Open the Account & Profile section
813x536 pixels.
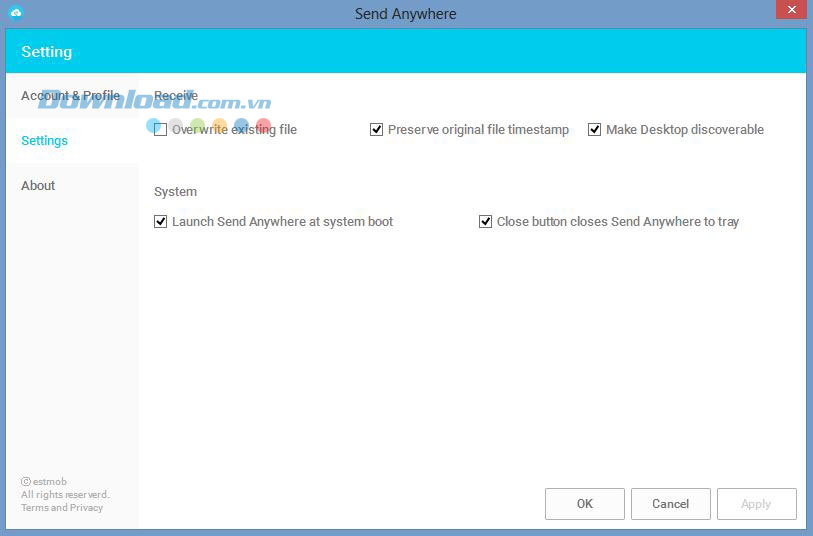click(71, 96)
